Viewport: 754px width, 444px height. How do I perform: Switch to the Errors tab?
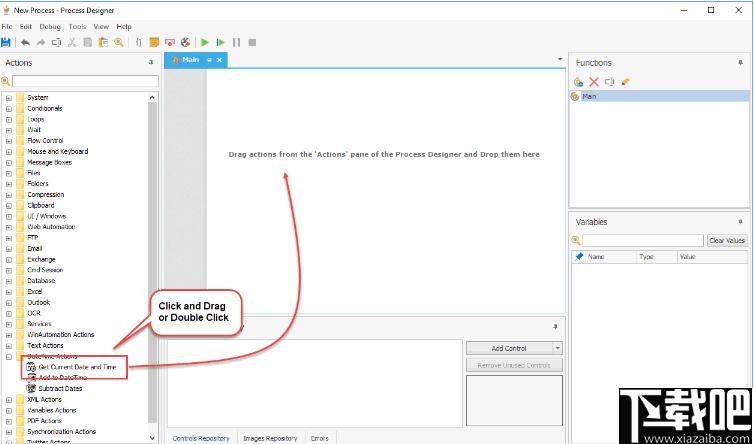click(319, 438)
